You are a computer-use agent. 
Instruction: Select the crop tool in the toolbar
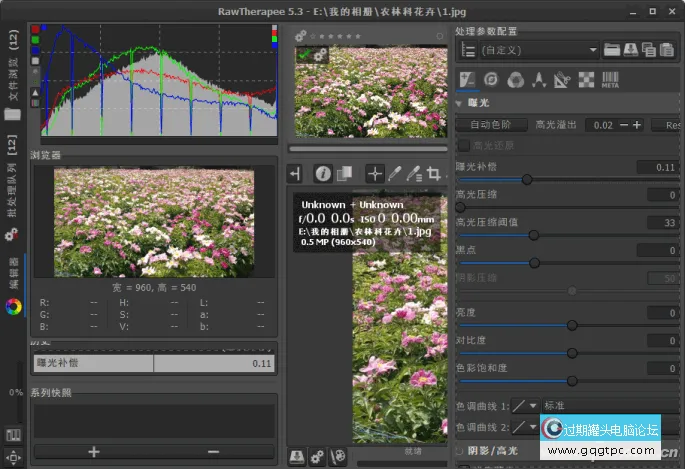pos(433,173)
